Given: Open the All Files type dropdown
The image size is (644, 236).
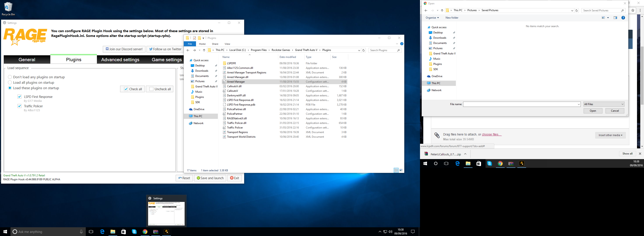Looking at the screenshot, I should [604, 104].
